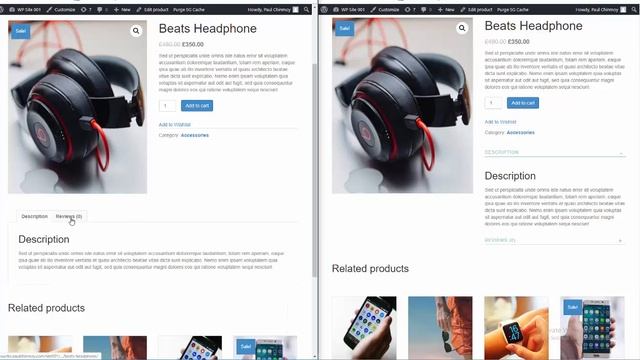Click quantity field in left window

pyautogui.click(x=167, y=106)
